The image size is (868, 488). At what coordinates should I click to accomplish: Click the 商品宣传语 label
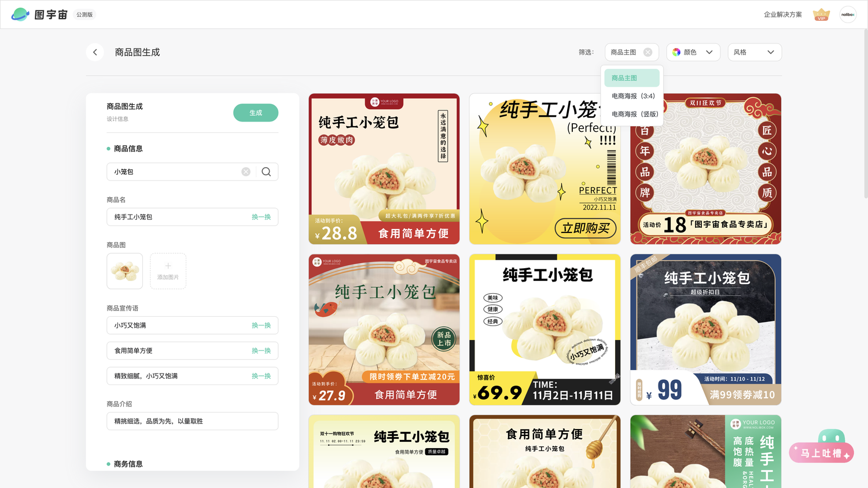coord(123,308)
